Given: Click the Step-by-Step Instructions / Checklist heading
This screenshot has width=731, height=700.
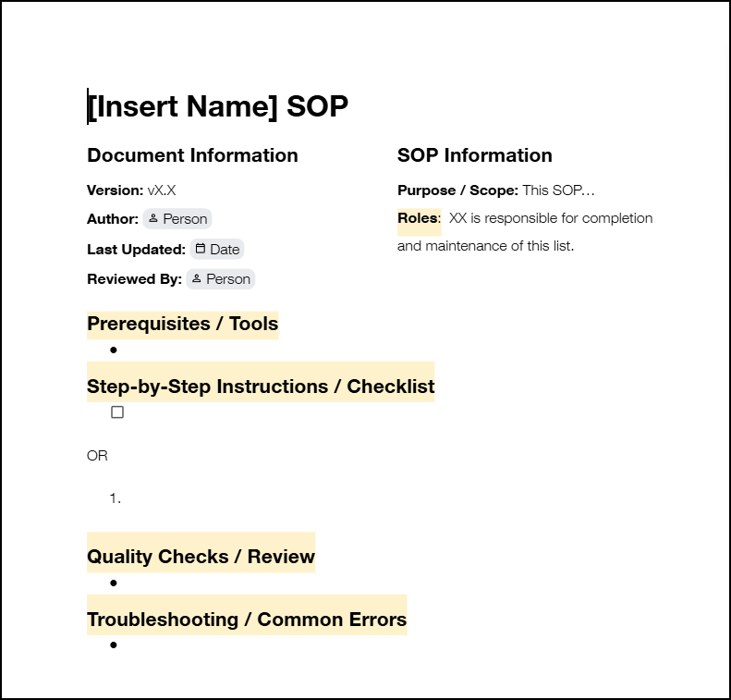Looking at the screenshot, I should 261,387.
